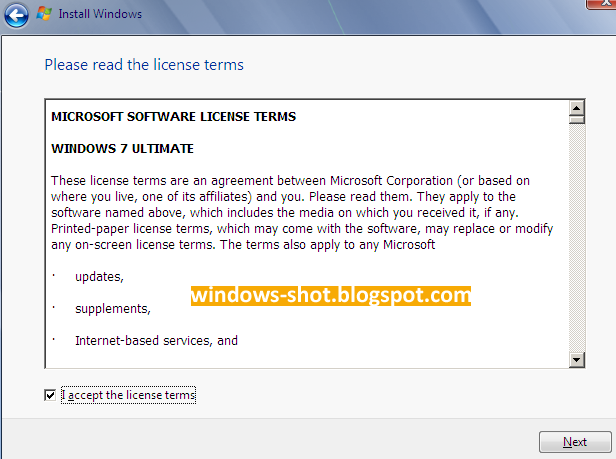Screen dimensions: 616x459
Task: Click line starting 'Printed-paper license terms'
Action: 302,229
